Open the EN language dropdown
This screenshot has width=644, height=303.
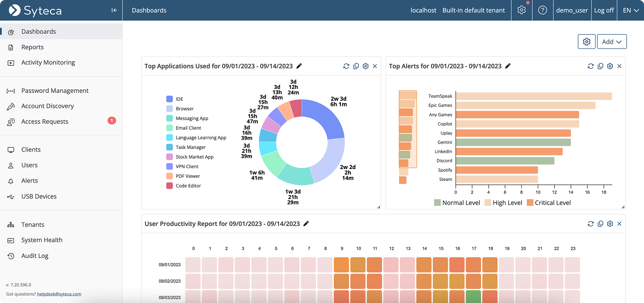pos(631,10)
